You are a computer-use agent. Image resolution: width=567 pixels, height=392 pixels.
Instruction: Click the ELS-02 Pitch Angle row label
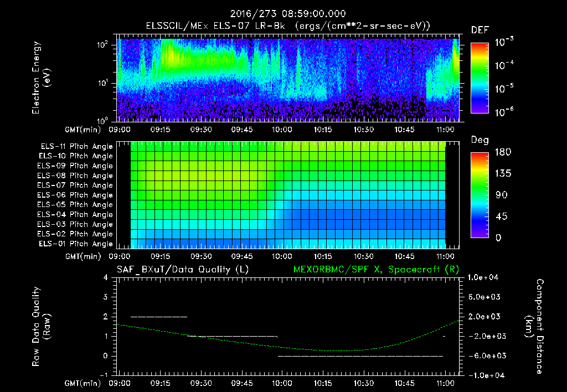click(x=75, y=234)
